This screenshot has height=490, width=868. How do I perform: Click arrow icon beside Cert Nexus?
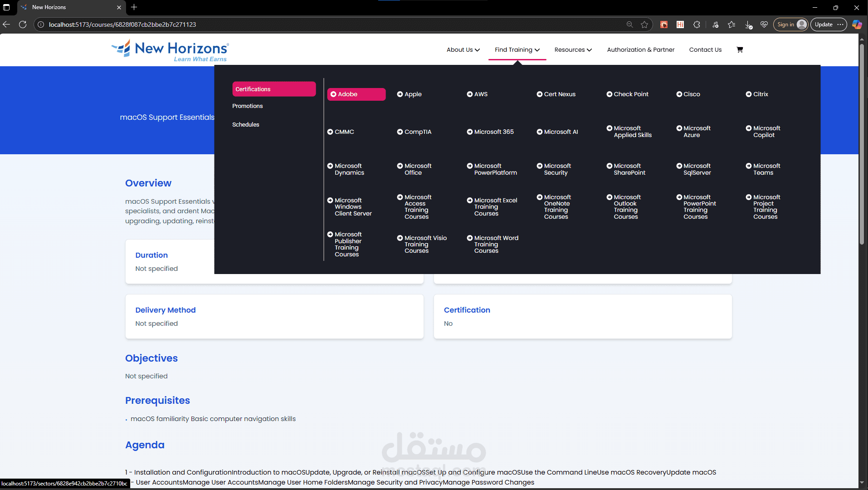point(540,94)
